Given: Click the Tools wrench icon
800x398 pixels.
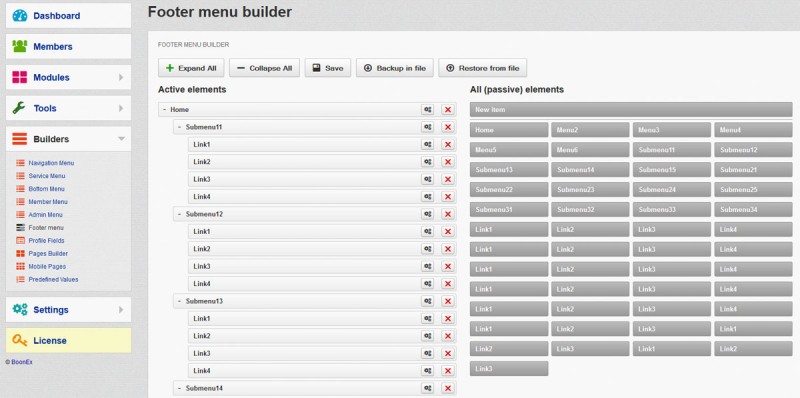Looking at the screenshot, I should [19, 108].
